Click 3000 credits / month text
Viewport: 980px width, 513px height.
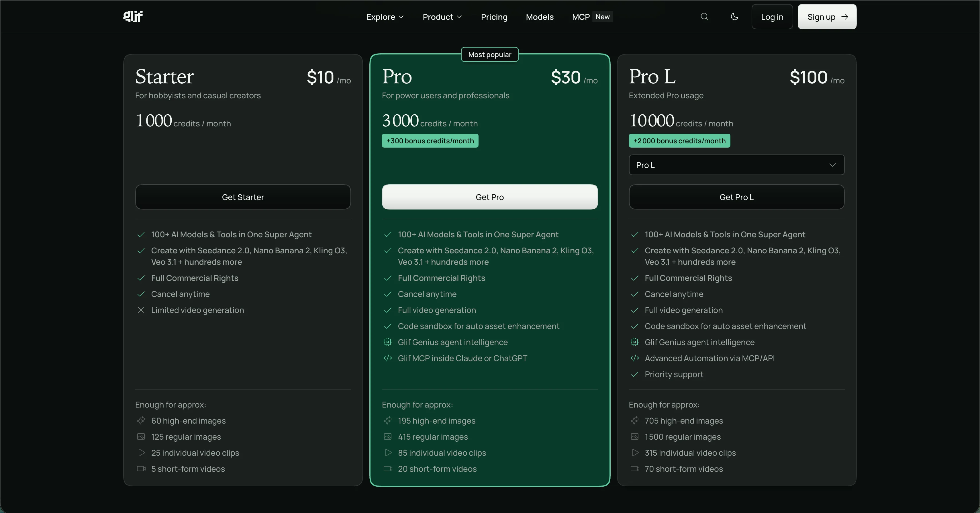coord(430,121)
